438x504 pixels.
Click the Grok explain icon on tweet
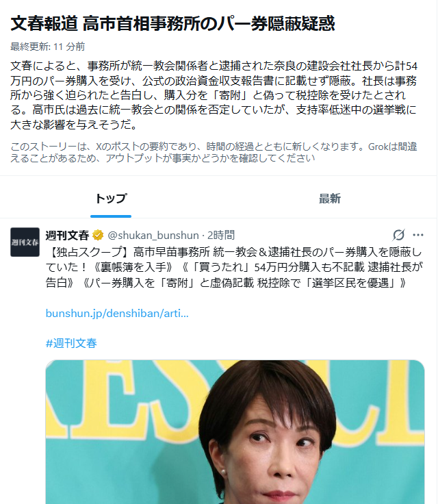(398, 235)
